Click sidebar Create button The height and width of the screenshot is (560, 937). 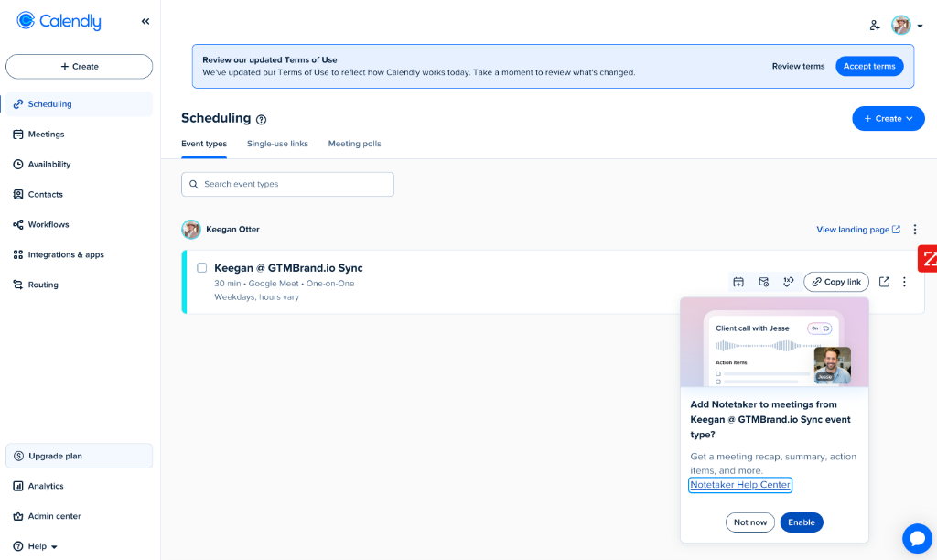79,66
